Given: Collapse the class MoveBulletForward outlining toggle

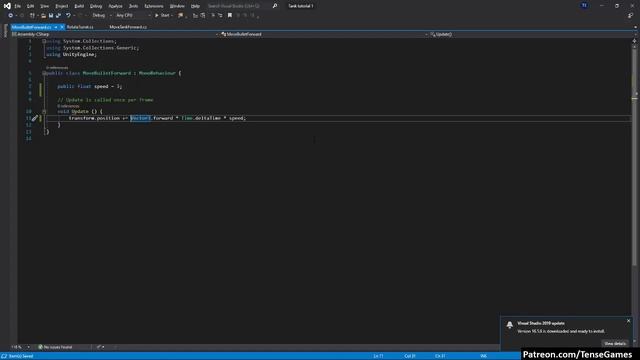Looking at the screenshot, I should point(44,73).
